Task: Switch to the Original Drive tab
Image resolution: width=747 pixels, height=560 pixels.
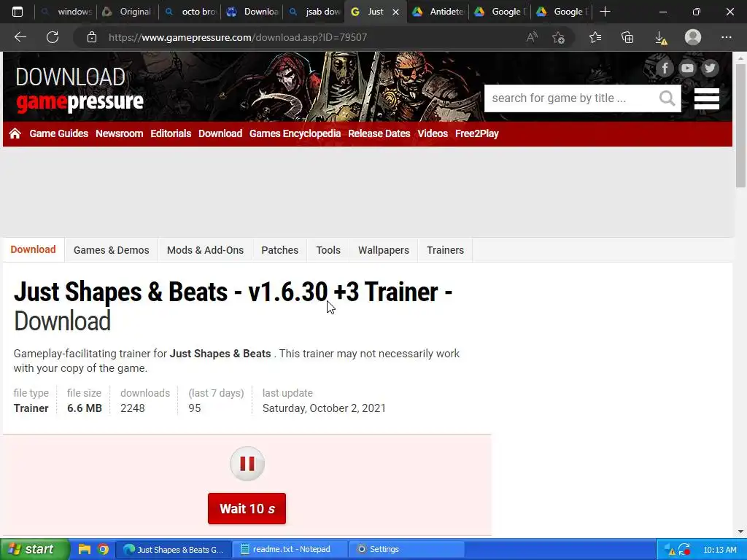Action: pos(127,12)
